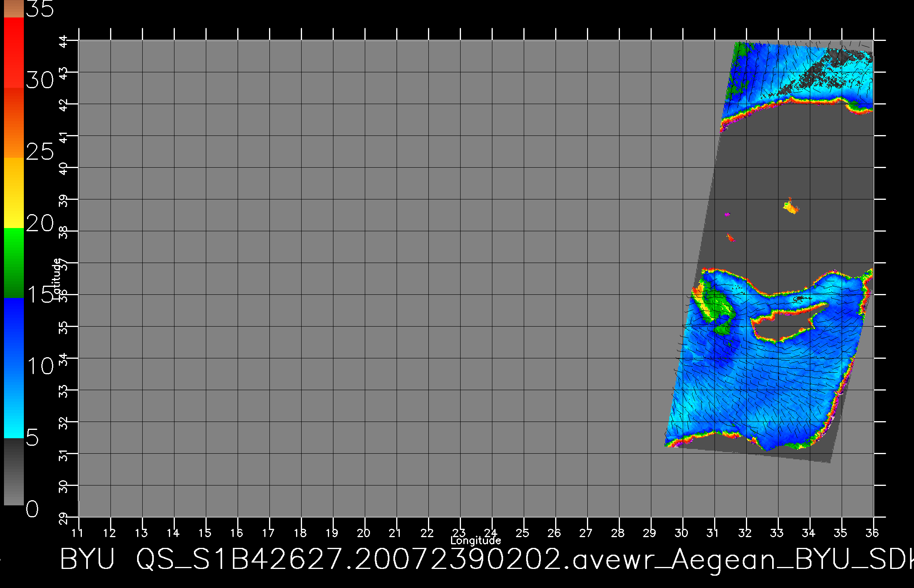Click the yellow segment of the color scale
Screen dimensions: 914x588
click(14, 193)
